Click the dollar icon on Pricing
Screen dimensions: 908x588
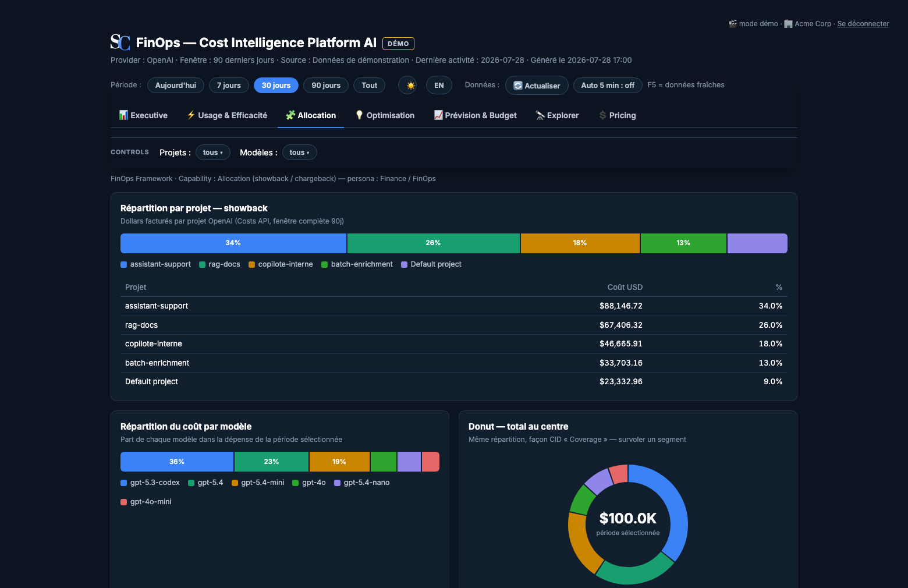click(x=603, y=115)
